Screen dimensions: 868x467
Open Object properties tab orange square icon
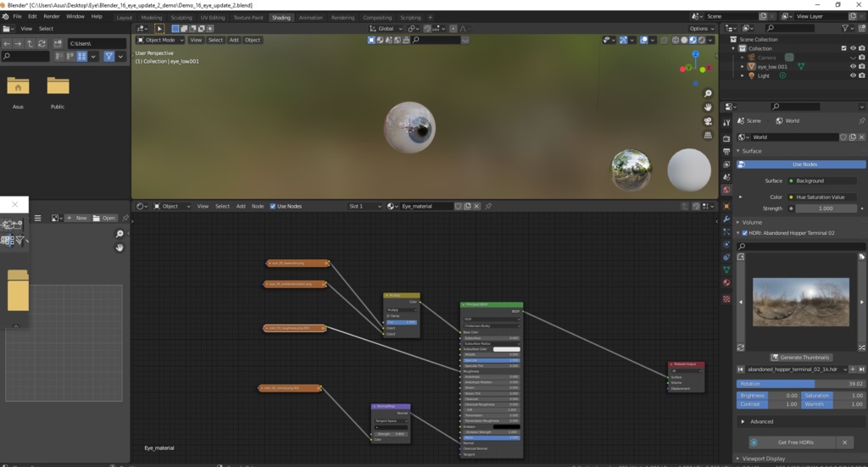pyautogui.click(x=726, y=206)
